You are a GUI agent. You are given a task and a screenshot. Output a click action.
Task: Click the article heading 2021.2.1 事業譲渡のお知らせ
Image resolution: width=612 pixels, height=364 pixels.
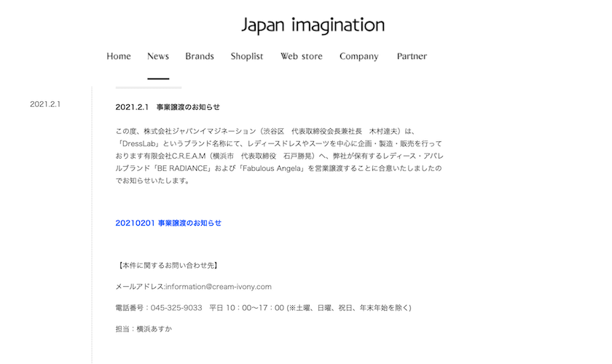click(168, 107)
